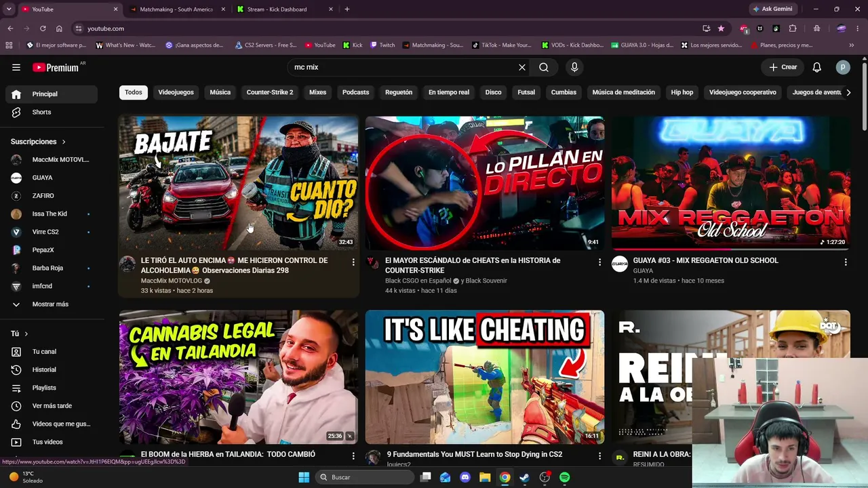Viewport: 868px width, 488px height.
Task: Open options menu for MaccMix alcoholemia video
Action: pos(353,262)
